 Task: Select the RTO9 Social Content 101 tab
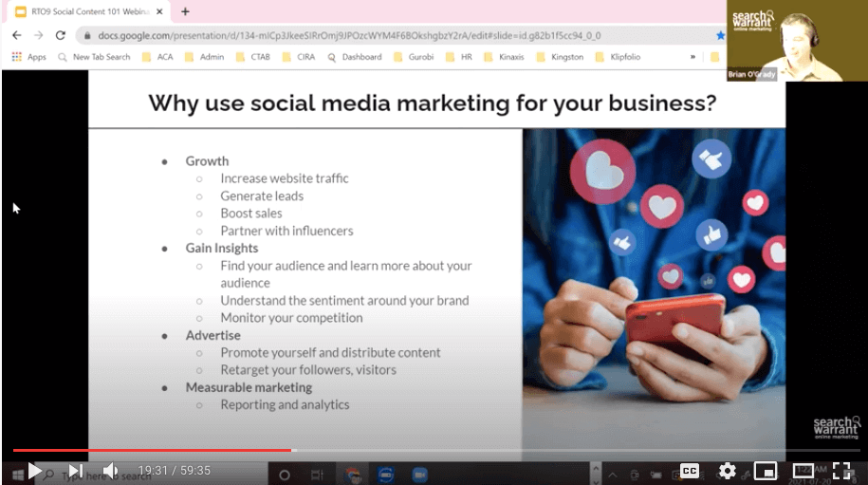85,11
